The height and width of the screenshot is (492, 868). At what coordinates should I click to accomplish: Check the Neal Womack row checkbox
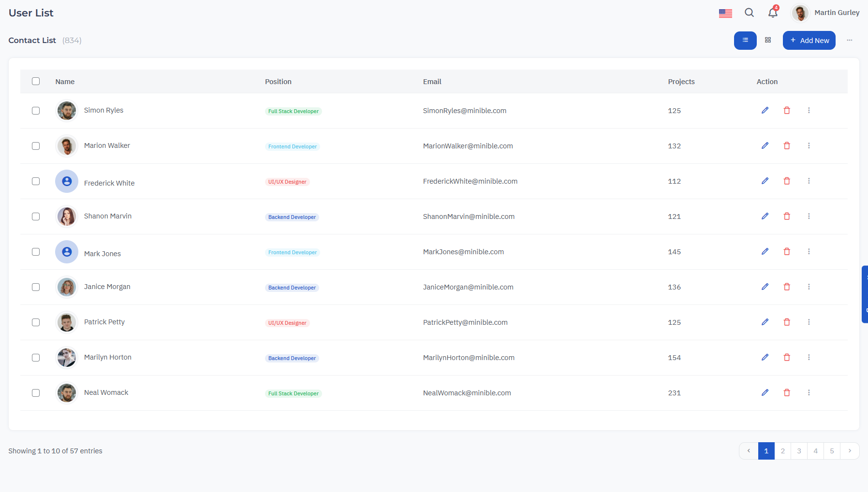click(36, 393)
